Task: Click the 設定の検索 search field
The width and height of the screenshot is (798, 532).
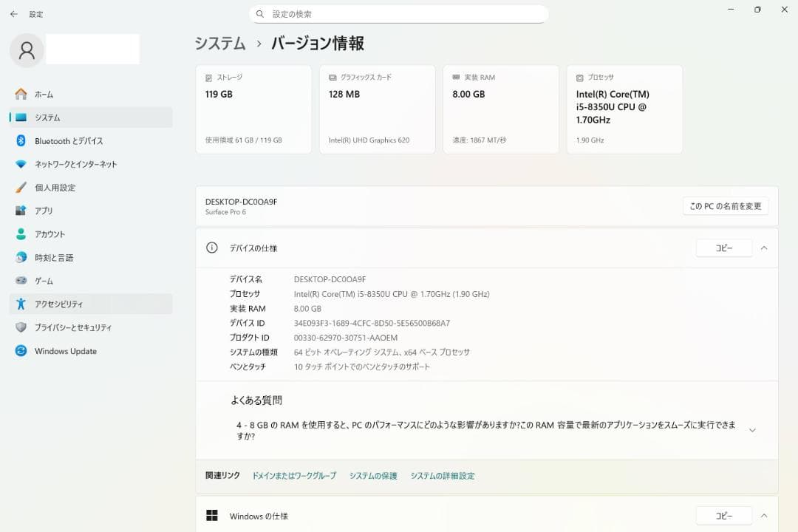Action: [x=400, y=13]
